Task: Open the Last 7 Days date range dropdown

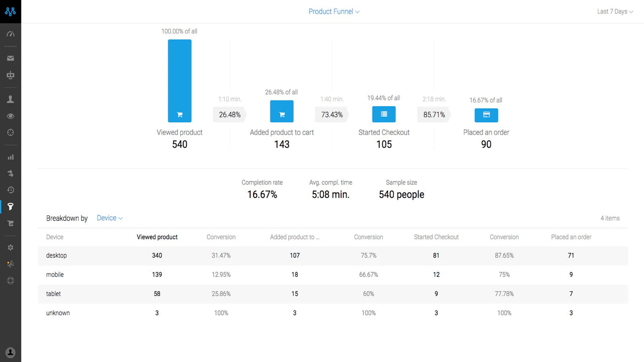Action: (614, 11)
